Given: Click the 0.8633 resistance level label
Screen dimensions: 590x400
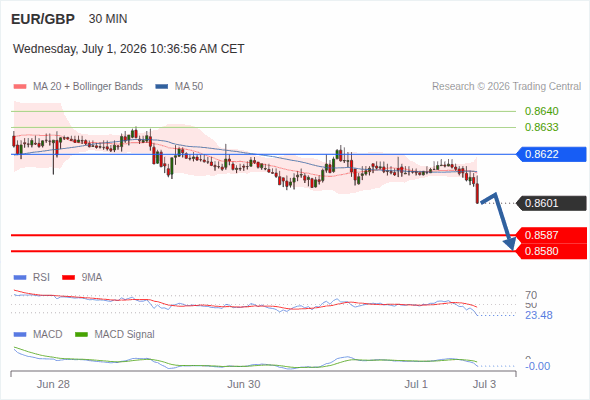Looking at the screenshot, I should click(541, 127).
